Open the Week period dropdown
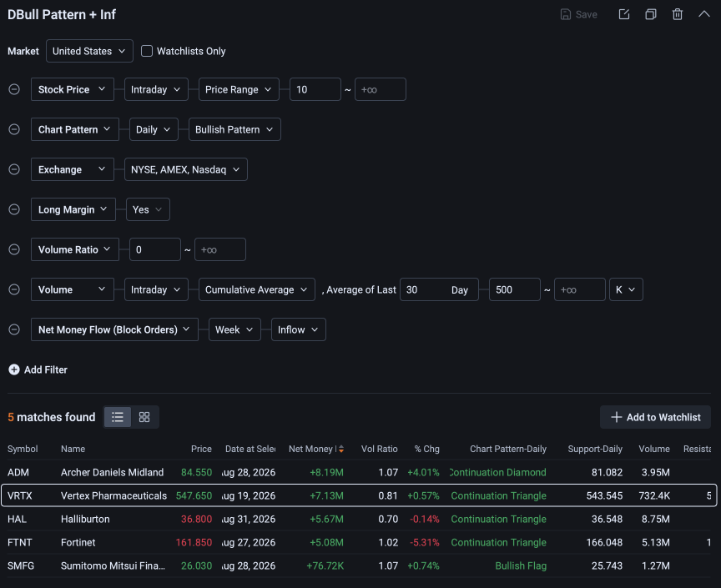The width and height of the screenshot is (721, 588). (234, 329)
